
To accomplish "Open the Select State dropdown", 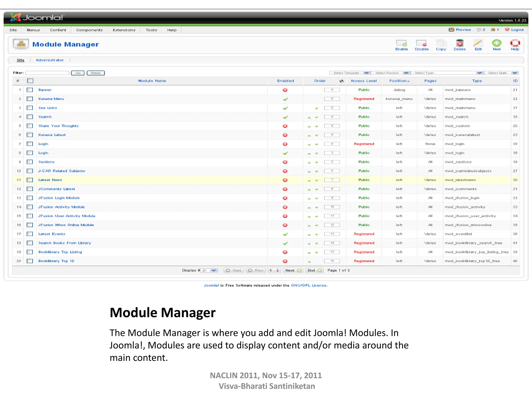I will point(501,73).
